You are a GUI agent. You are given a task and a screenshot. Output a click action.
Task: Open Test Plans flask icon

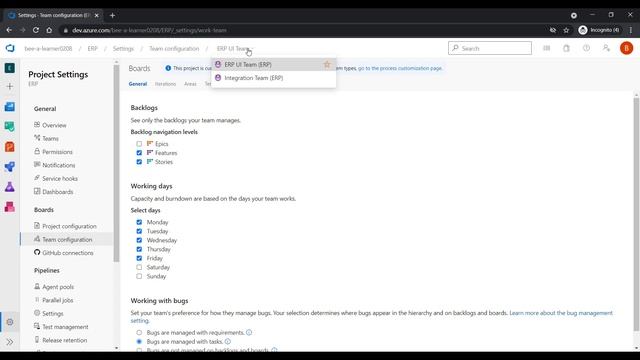(10, 187)
